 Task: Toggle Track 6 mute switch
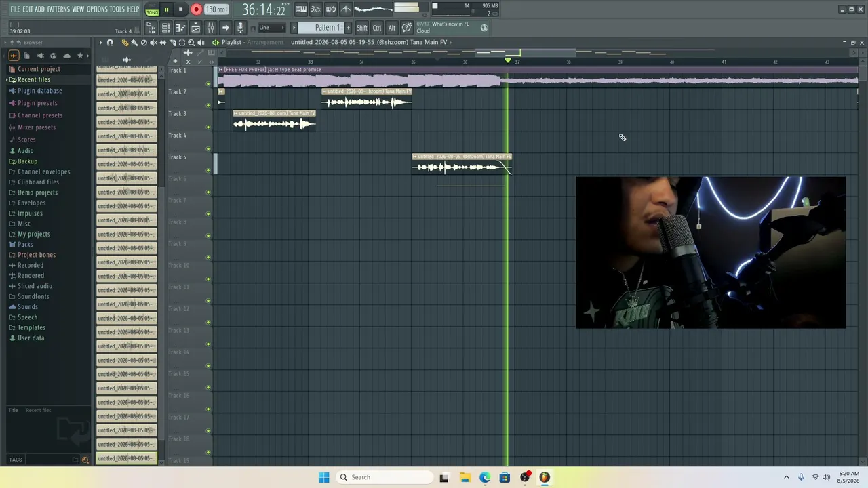208,192
